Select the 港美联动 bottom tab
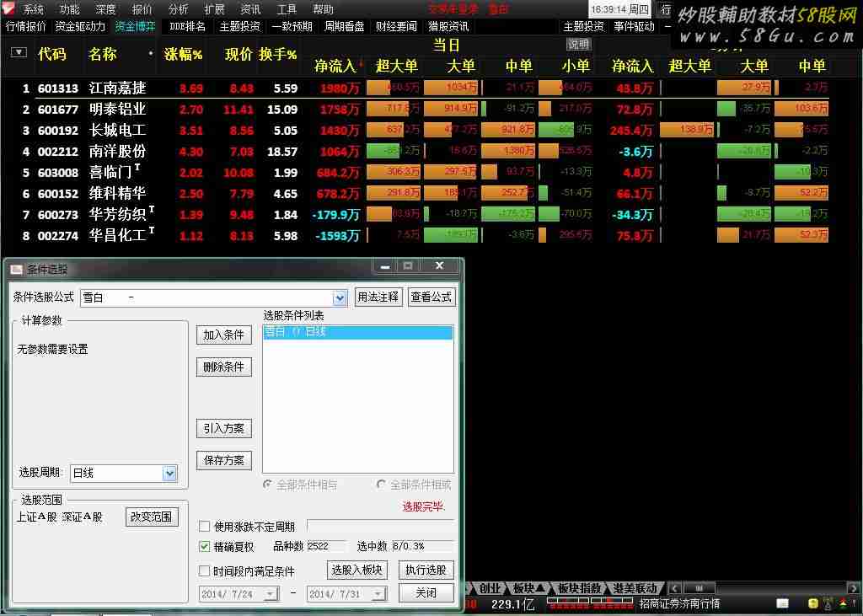The width and height of the screenshot is (863, 616). pos(635,588)
